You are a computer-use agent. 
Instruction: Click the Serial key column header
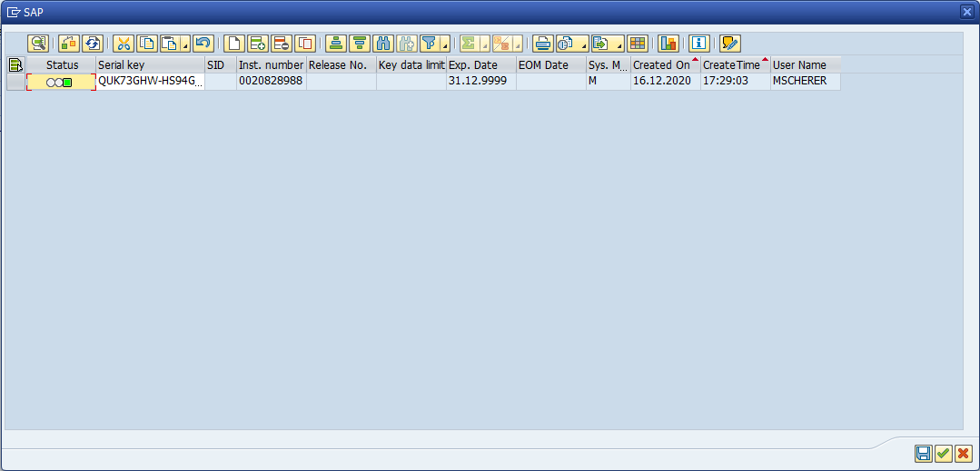coord(150,65)
